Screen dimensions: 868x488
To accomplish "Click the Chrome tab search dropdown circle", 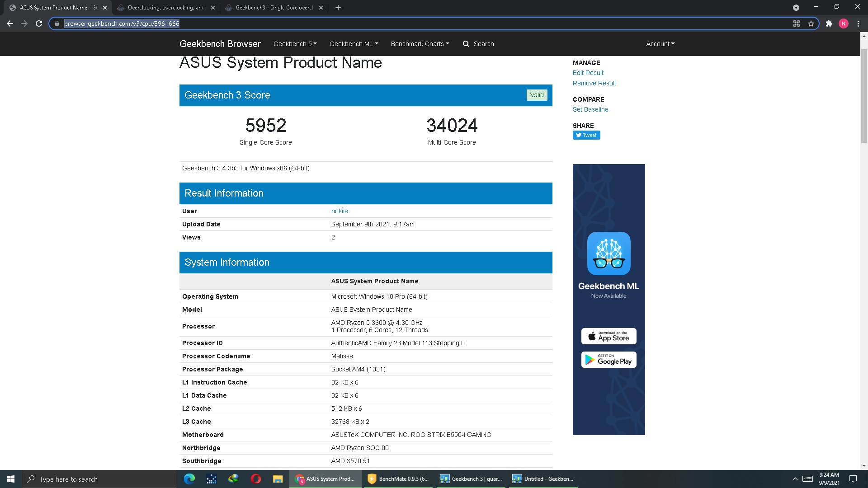I will (x=796, y=8).
